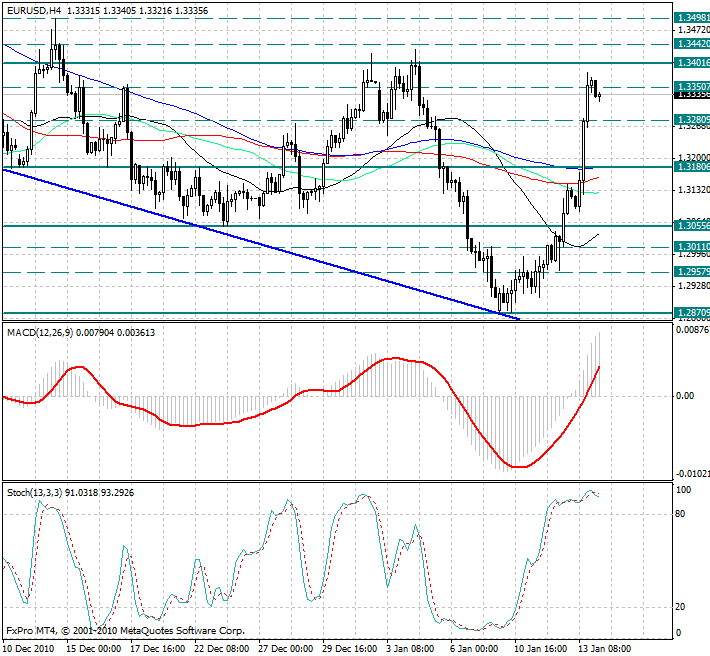Click the 1.3200 price axis value

[693, 158]
